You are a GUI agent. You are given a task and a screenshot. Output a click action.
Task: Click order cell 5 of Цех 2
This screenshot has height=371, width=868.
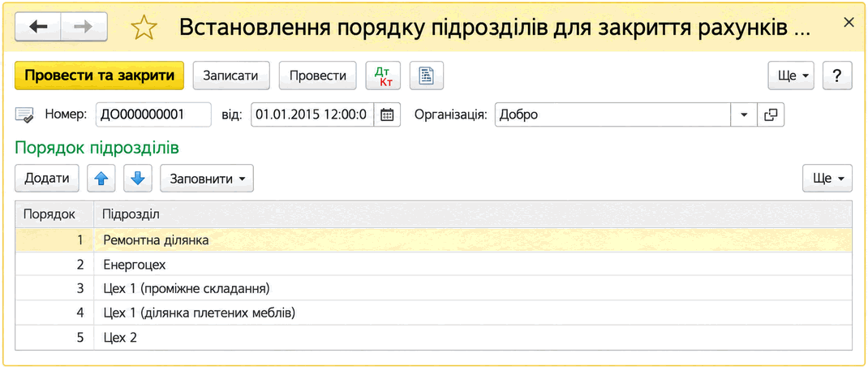54,337
